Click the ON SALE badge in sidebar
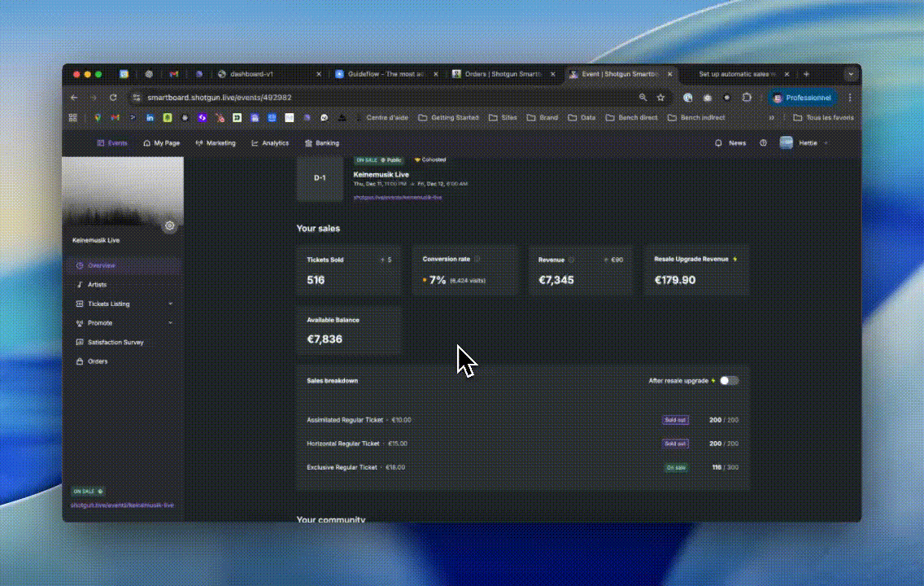 click(88, 491)
